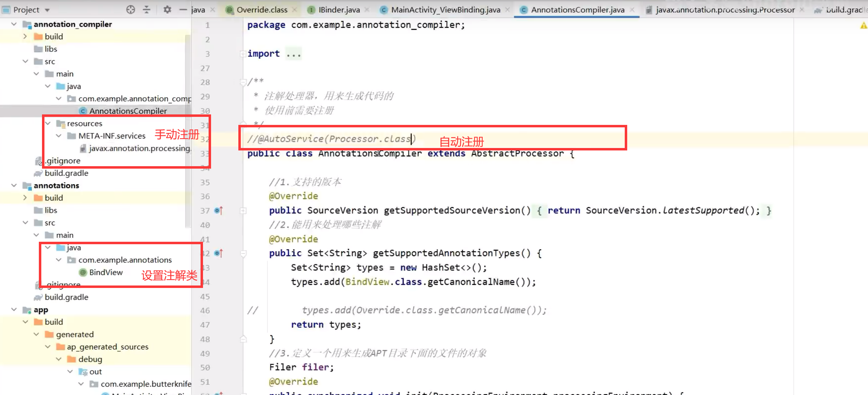The height and width of the screenshot is (395, 868).
Task: Close the IBinder.java tab
Action: (367, 10)
